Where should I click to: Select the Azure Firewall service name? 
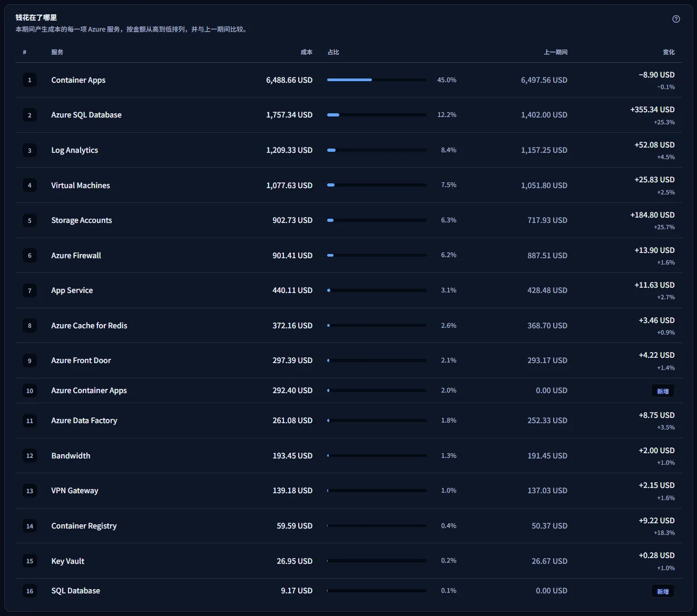[76, 256]
